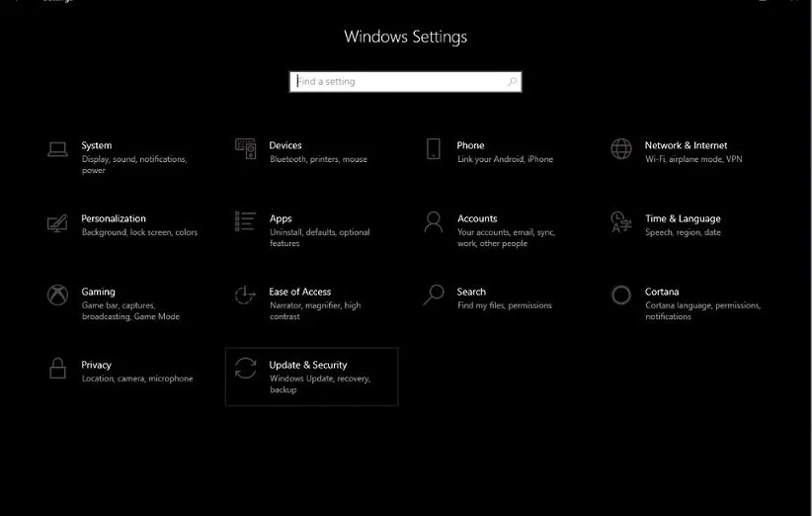Image resolution: width=812 pixels, height=516 pixels.
Task: Click the Network & Internet globe icon
Action: (x=621, y=148)
